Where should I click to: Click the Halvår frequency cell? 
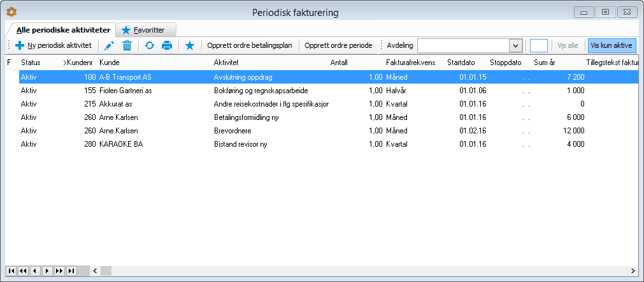pos(396,91)
